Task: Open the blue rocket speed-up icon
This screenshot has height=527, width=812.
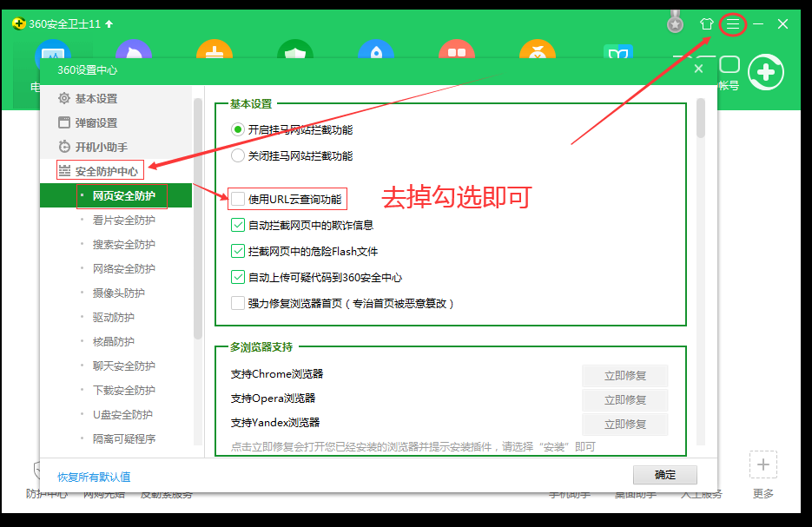Action: coord(376,48)
